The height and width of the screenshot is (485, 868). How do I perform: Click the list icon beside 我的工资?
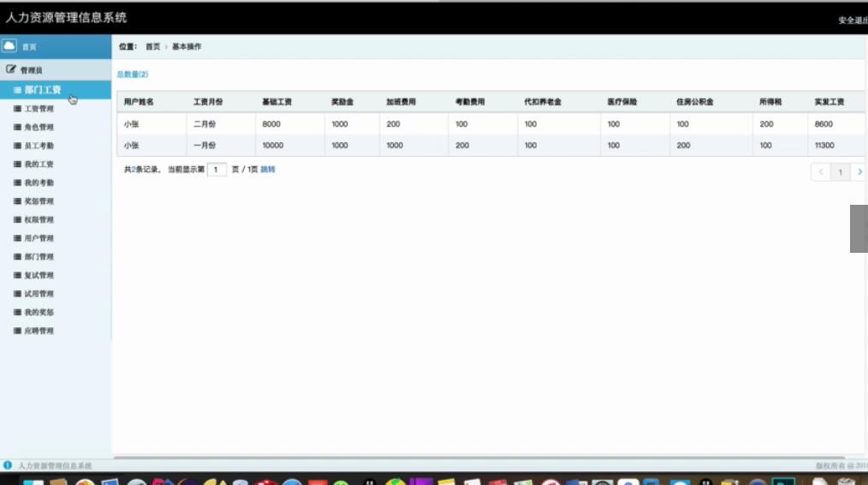point(17,164)
